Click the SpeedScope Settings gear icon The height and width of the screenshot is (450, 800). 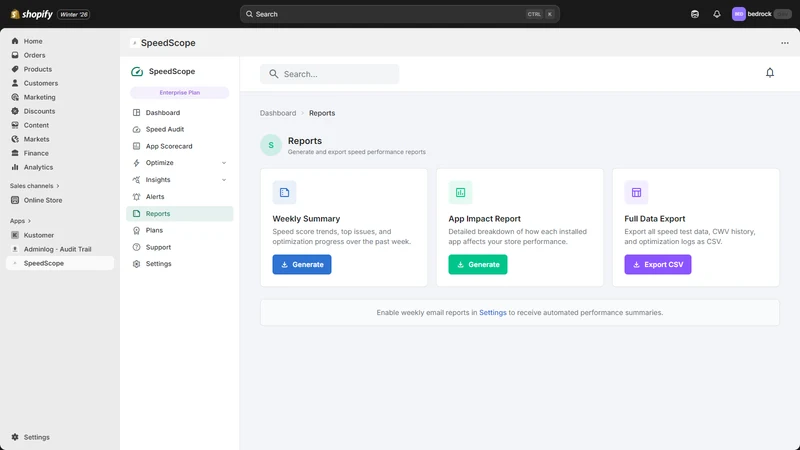click(x=136, y=264)
